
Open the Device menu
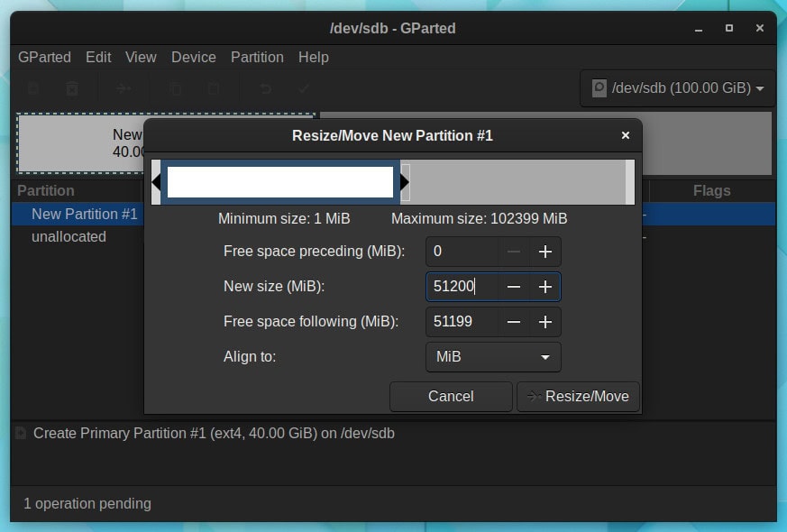pos(193,57)
